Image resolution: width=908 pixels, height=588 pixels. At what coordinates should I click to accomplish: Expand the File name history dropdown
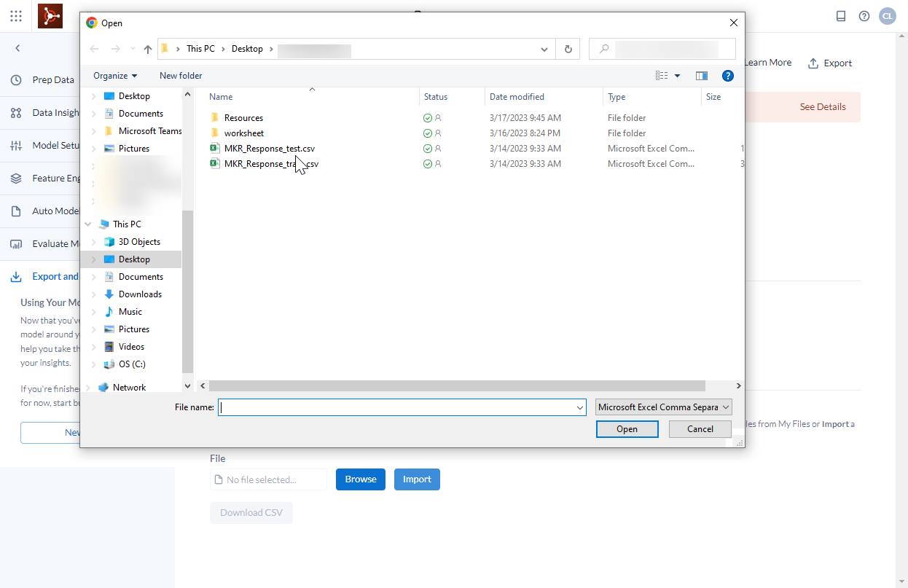tap(579, 407)
